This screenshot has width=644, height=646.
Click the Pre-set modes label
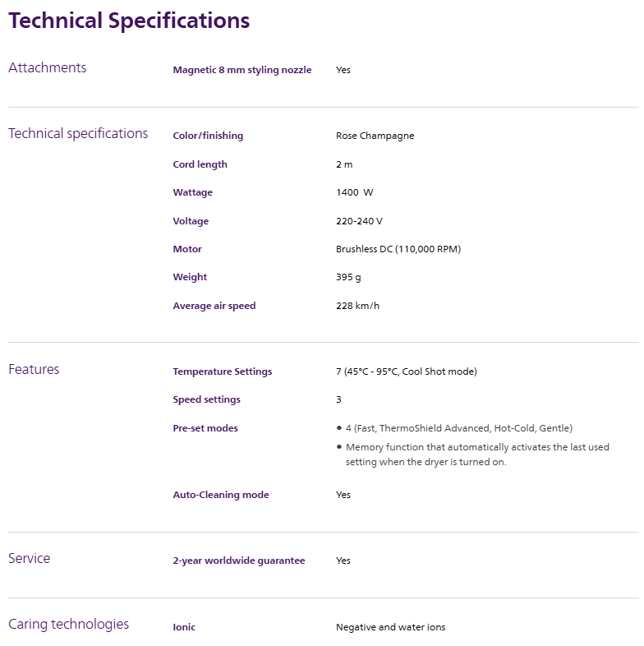pos(205,428)
